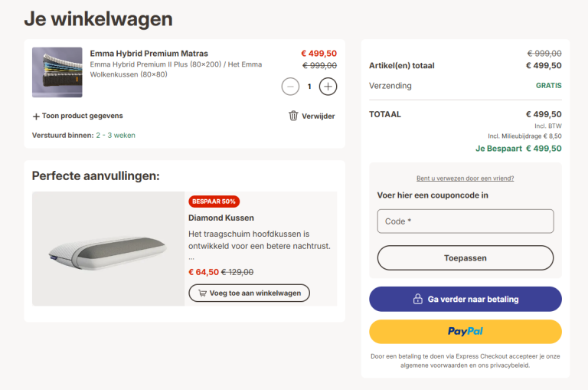The image size is (588, 390).
Task: Pay with the PayPal button
Action: click(465, 332)
